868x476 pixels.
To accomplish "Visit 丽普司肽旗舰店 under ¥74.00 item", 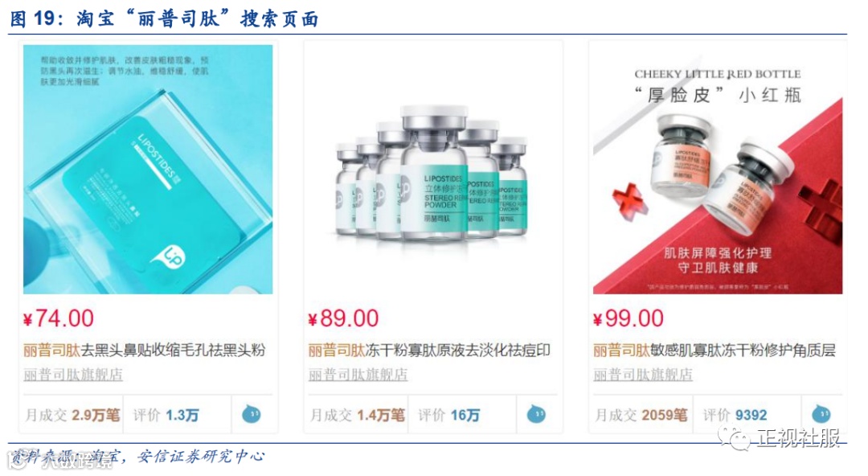I will tap(73, 375).
